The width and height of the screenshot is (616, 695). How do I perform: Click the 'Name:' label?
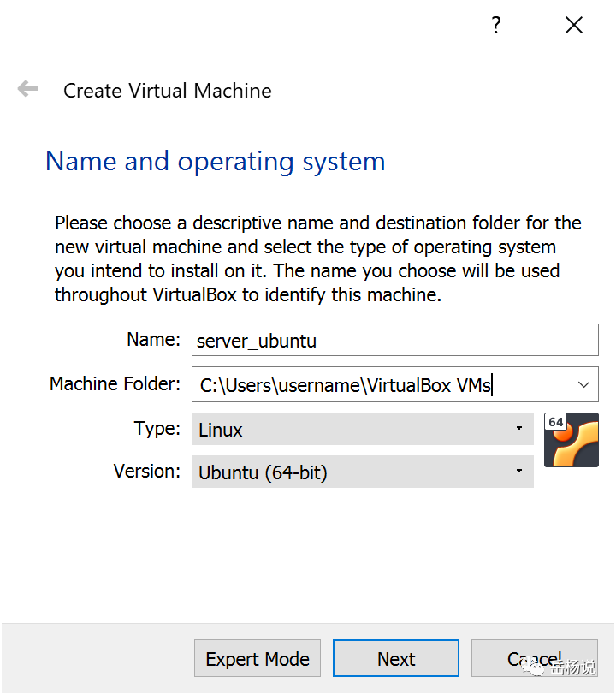click(x=153, y=340)
